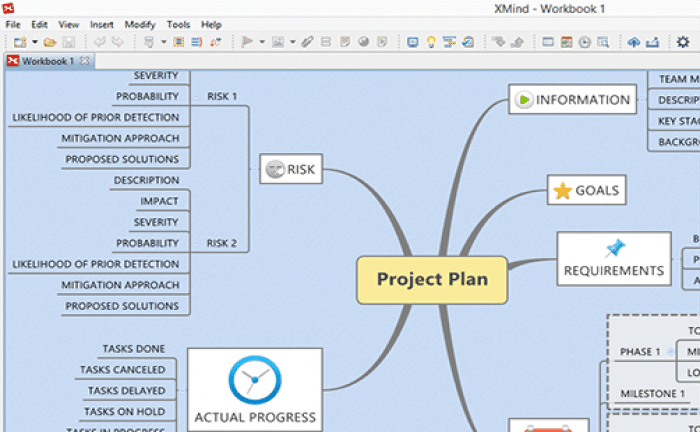Click the clock icon in toolbar
The width and height of the screenshot is (700, 432).
(585, 42)
